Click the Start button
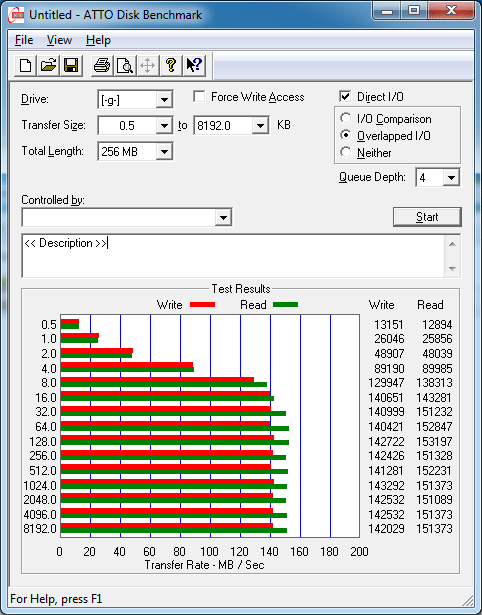 tap(427, 217)
